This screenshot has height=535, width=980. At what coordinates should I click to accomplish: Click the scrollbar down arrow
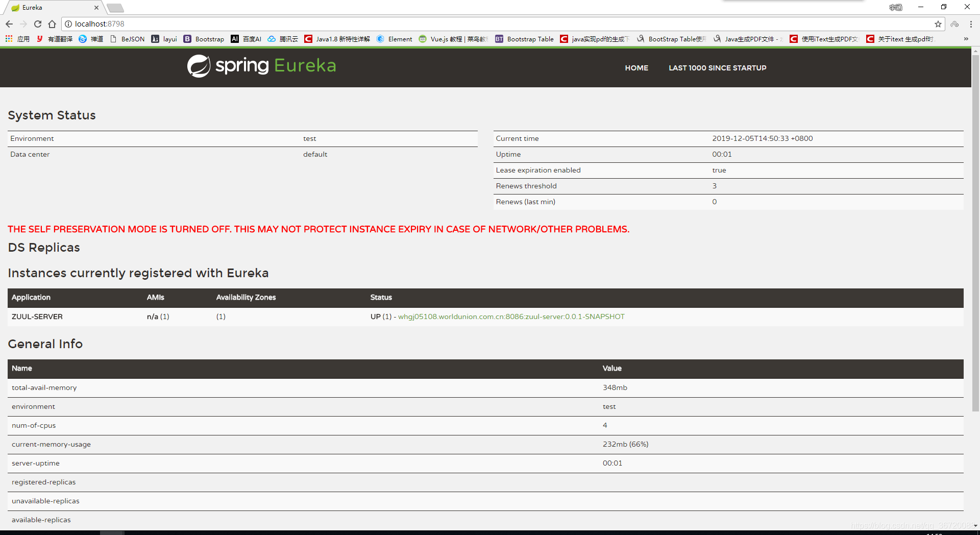coord(975,526)
